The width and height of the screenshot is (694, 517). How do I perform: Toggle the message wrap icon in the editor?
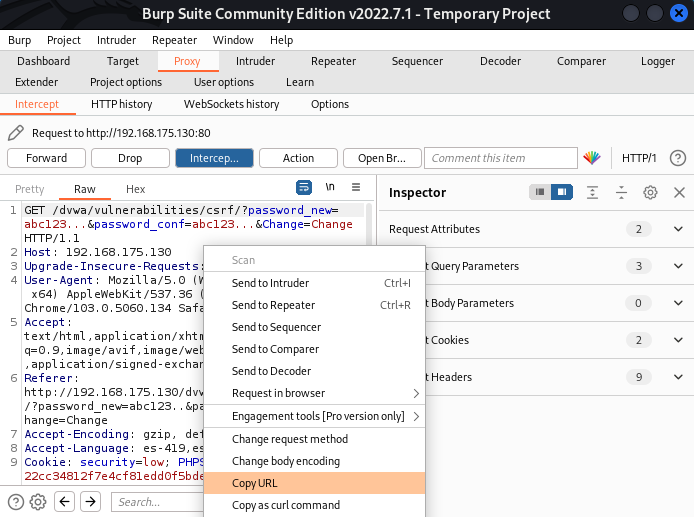click(x=304, y=187)
